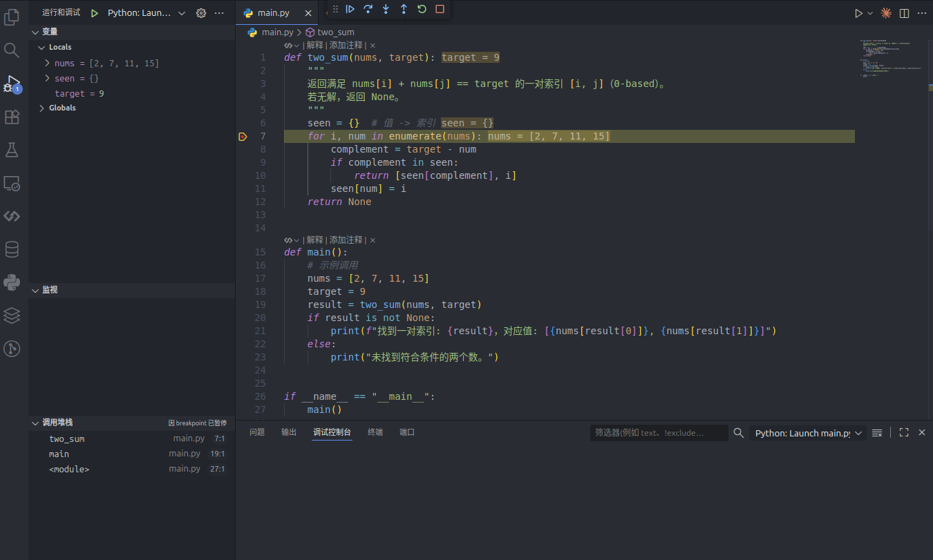Click the Step Over debug icon
This screenshot has height=560, width=933.
coord(368,9)
